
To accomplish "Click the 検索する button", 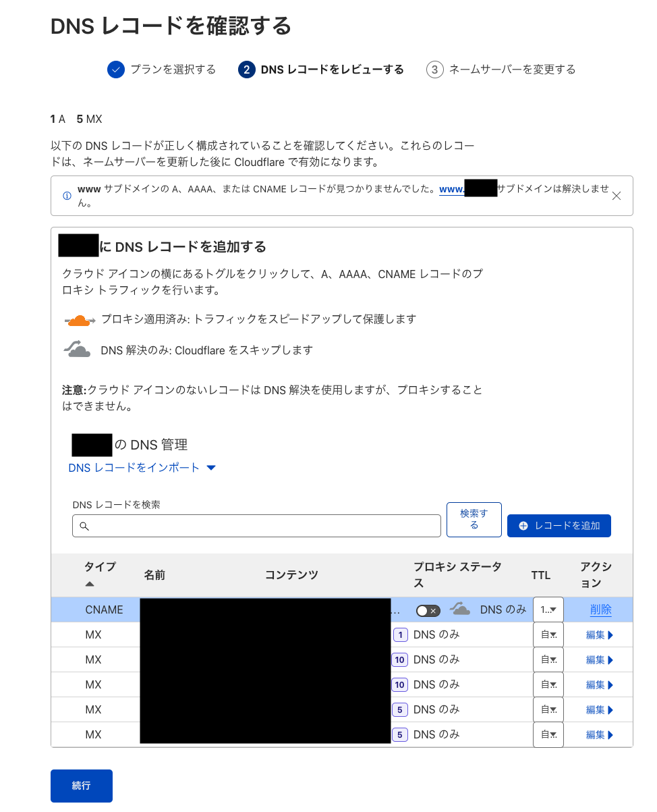I will pyautogui.click(x=474, y=519).
